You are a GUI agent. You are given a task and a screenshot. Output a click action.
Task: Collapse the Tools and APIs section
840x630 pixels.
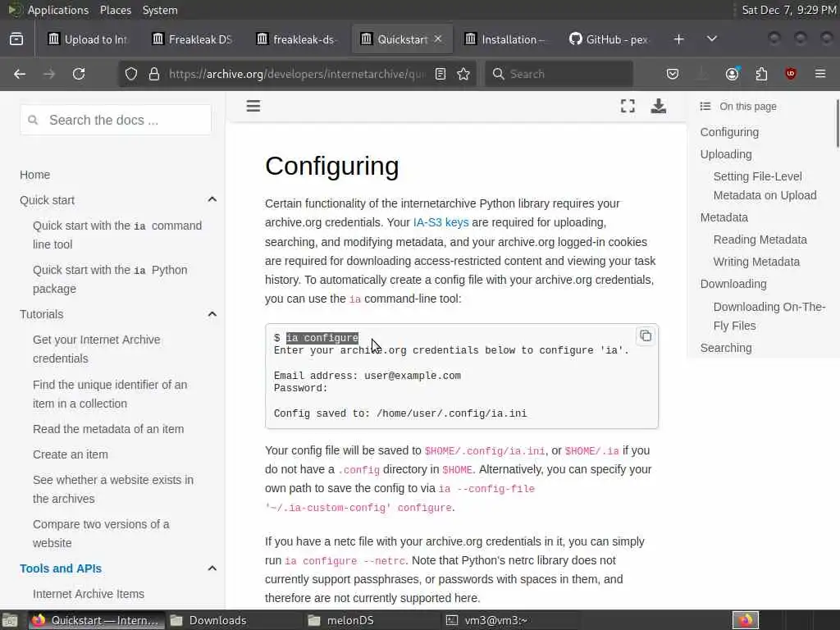click(212, 568)
